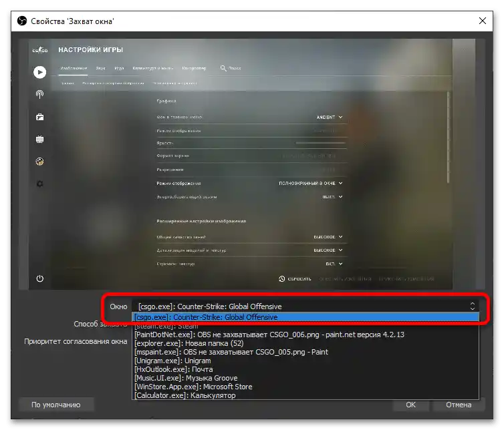Click the НАСТРОЙКИ ИГРЫ heading
Screen dimensions: 504x430
[x=91, y=50]
